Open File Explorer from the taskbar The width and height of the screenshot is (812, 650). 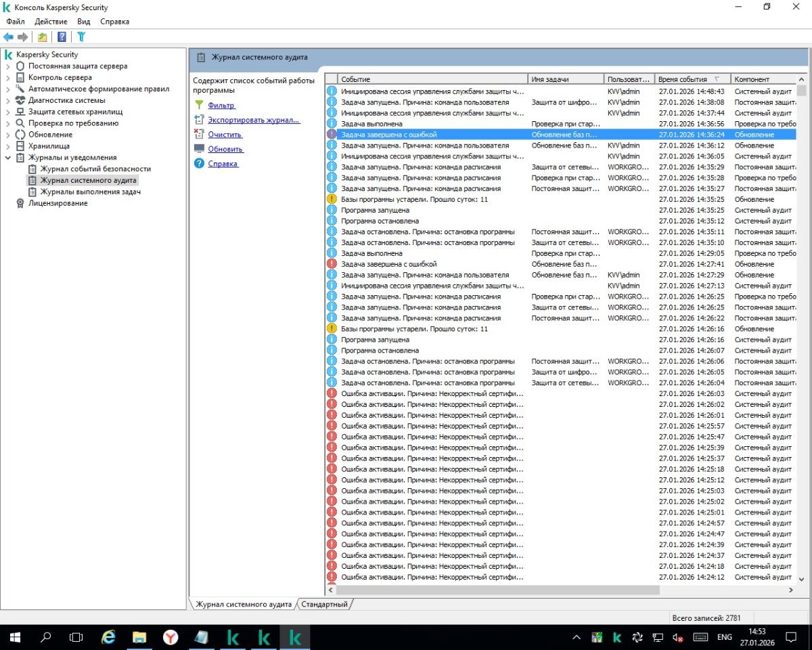point(139,637)
